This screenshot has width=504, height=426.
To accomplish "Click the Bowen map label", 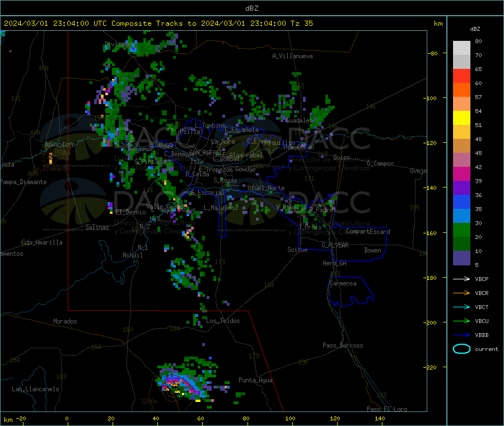I will 372,250.
